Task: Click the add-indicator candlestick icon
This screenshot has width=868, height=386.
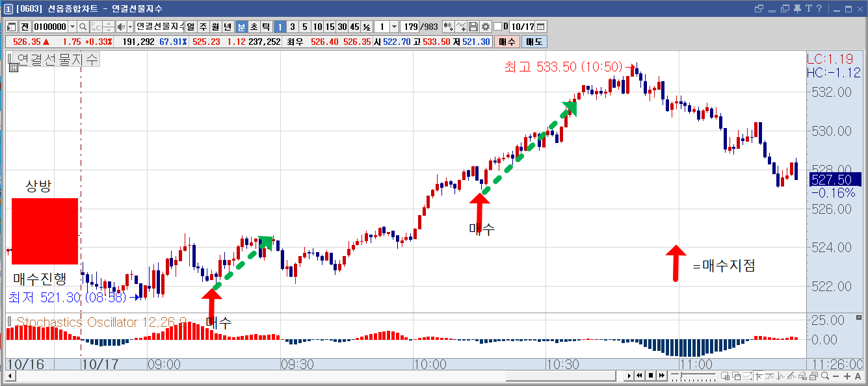Action: point(448,27)
